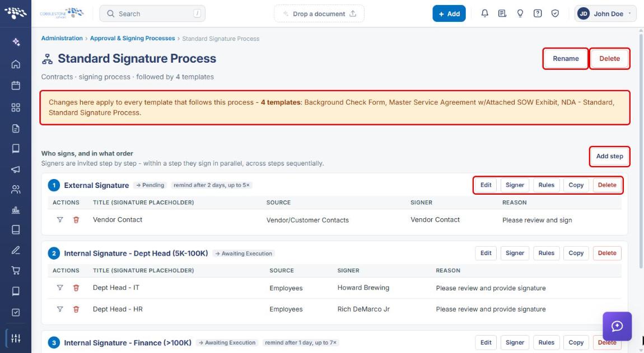Open the dashboard grid icon in sidebar
644x353 pixels.
click(x=16, y=107)
